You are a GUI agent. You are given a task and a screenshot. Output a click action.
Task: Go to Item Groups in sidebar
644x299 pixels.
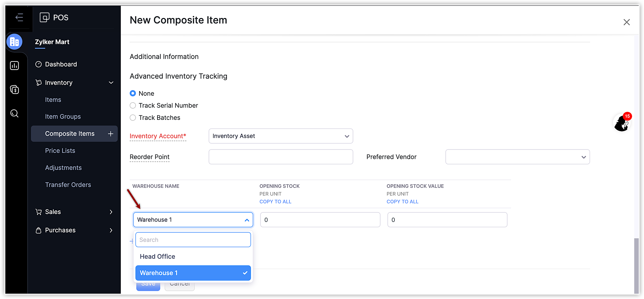tap(63, 117)
